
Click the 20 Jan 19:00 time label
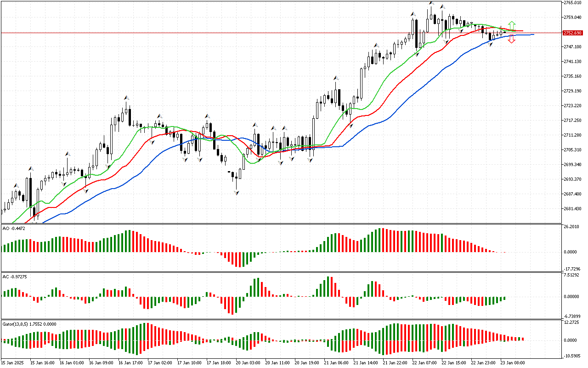tap(306, 363)
